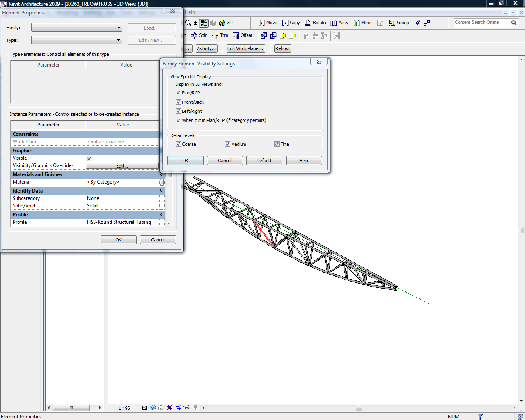Toggle shadows in the view control bar
This screenshot has width=525, height=420.
coord(160,407)
